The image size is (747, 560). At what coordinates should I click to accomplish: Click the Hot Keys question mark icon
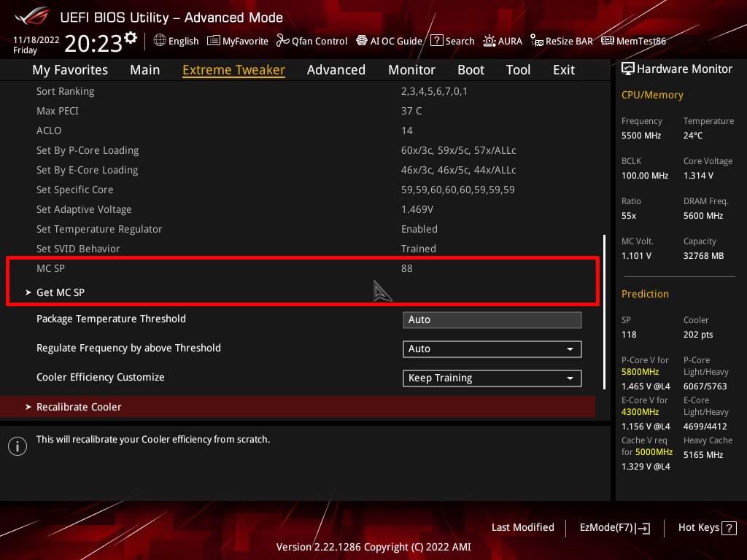pyautogui.click(x=729, y=528)
